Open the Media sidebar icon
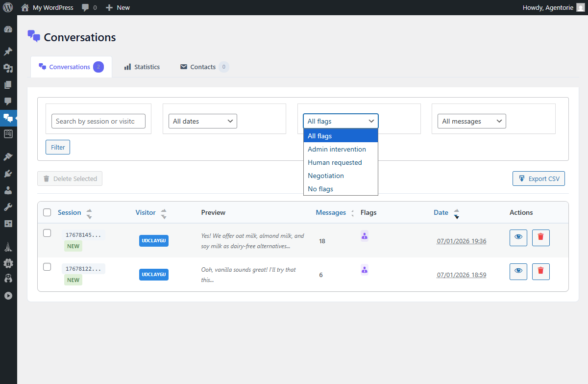This screenshot has height=384, width=588. [x=8, y=68]
